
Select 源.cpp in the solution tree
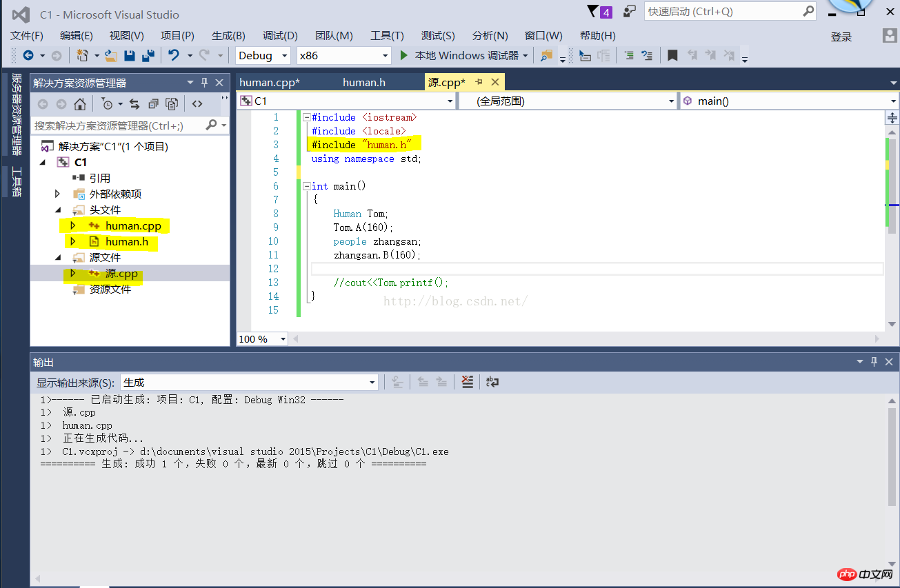121,273
